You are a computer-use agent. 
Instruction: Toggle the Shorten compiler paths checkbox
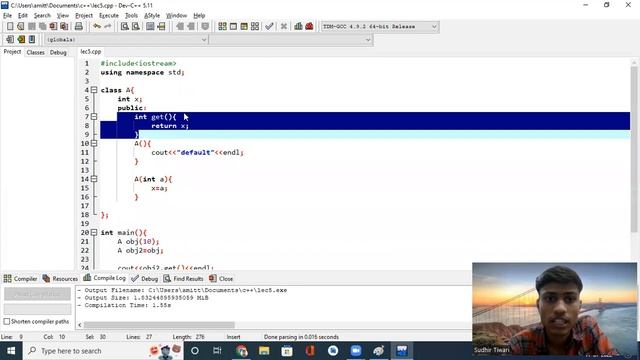[7, 322]
